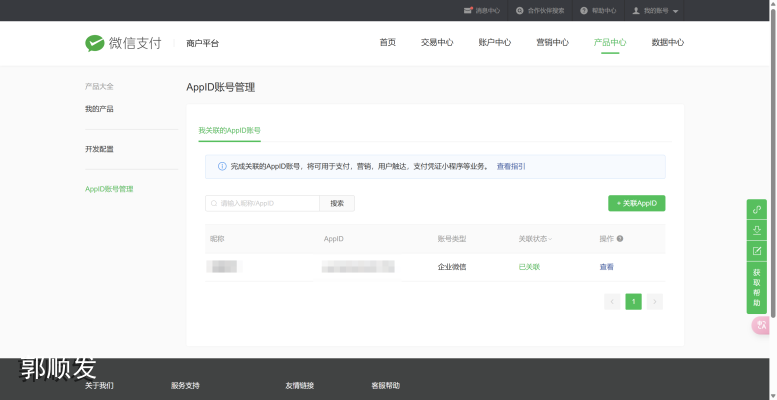
Task: Click the 帮助中心 label in the top bar
Action: [x=604, y=10]
